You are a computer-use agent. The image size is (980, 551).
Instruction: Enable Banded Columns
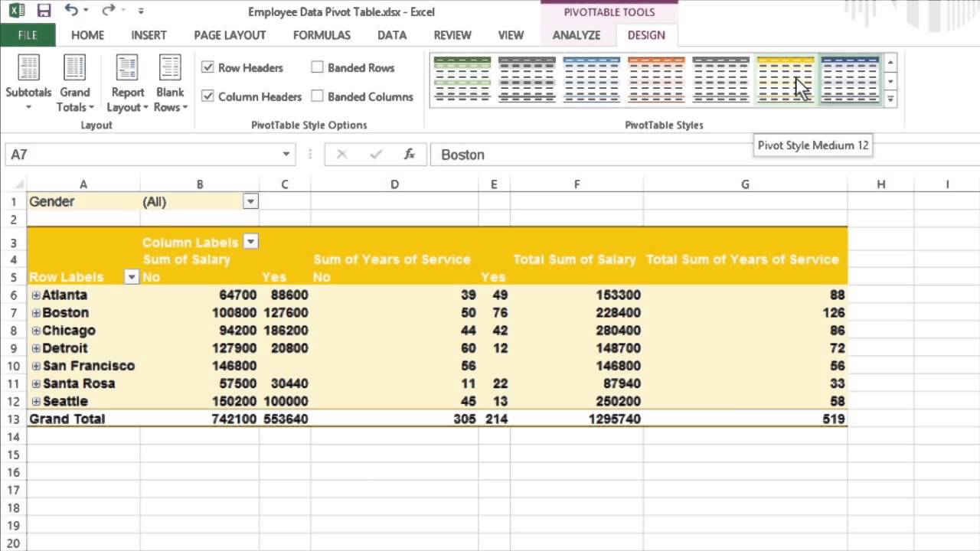pos(317,96)
